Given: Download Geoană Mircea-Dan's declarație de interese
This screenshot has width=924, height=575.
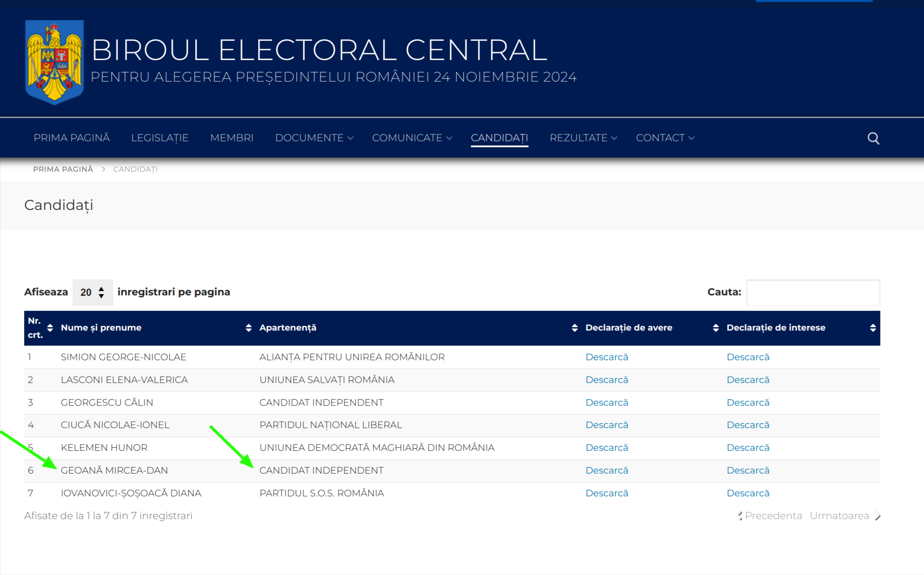Looking at the screenshot, I should [x=747, y=471].
